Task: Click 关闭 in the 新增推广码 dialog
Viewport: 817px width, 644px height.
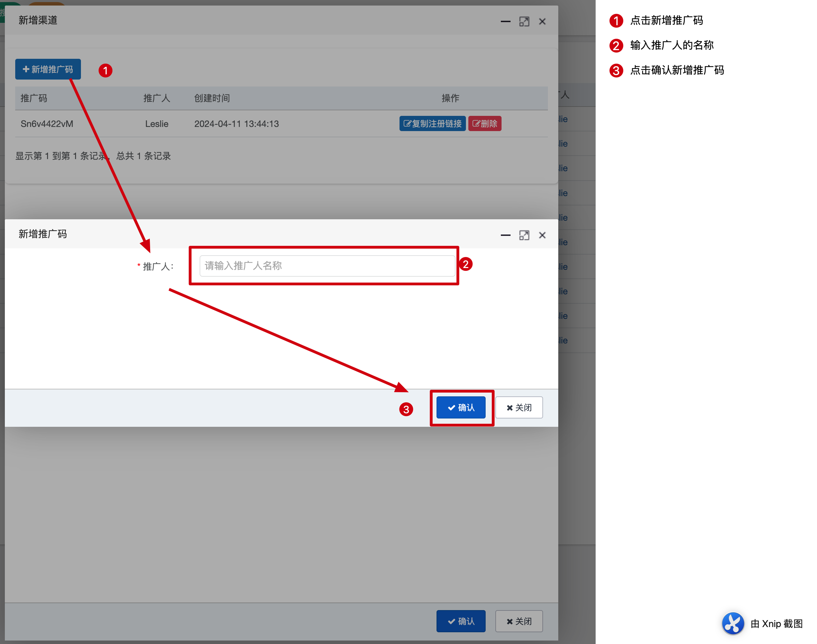Action: 519,407
